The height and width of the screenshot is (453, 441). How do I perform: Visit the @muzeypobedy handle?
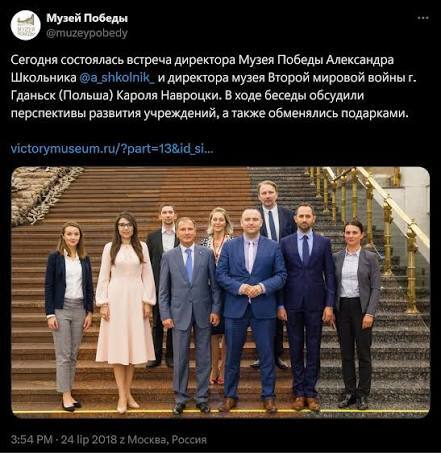(x=87, y=33)
